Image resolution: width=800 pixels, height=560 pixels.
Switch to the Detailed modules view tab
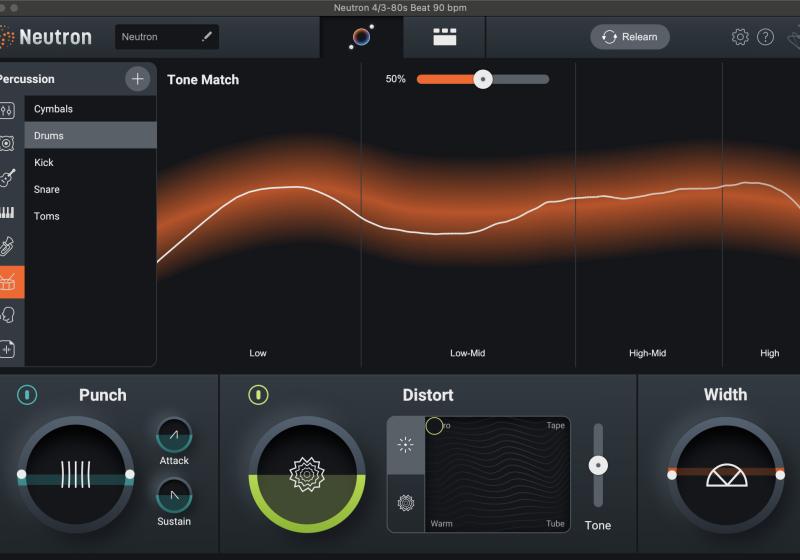tap(444, 37)
